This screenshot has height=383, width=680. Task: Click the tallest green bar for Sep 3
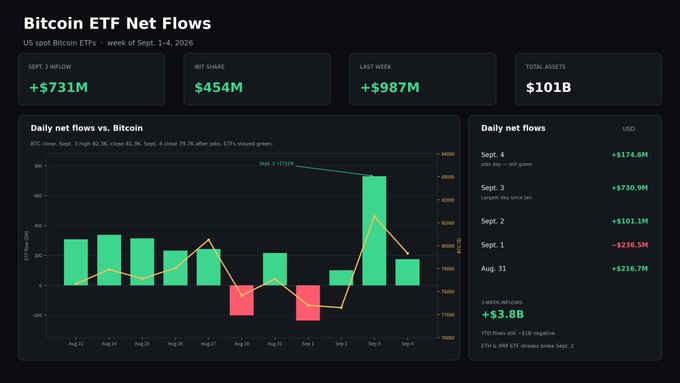click(374, 231)
